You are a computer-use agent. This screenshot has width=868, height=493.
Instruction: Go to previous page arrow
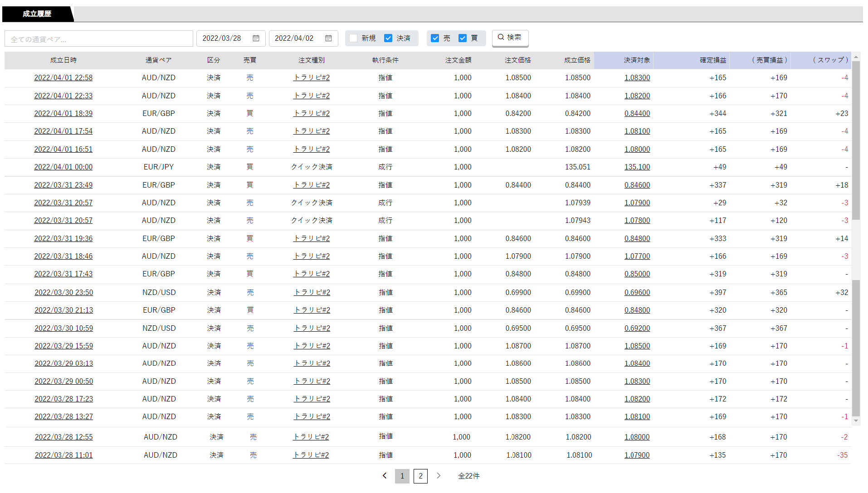(x=385, y=476)
